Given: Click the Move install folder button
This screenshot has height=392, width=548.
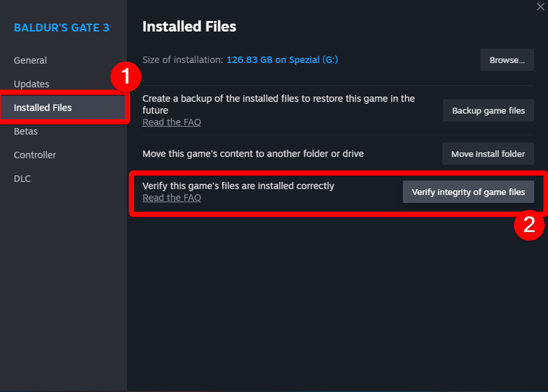Looking at the screenshot, I should (488, 154).
